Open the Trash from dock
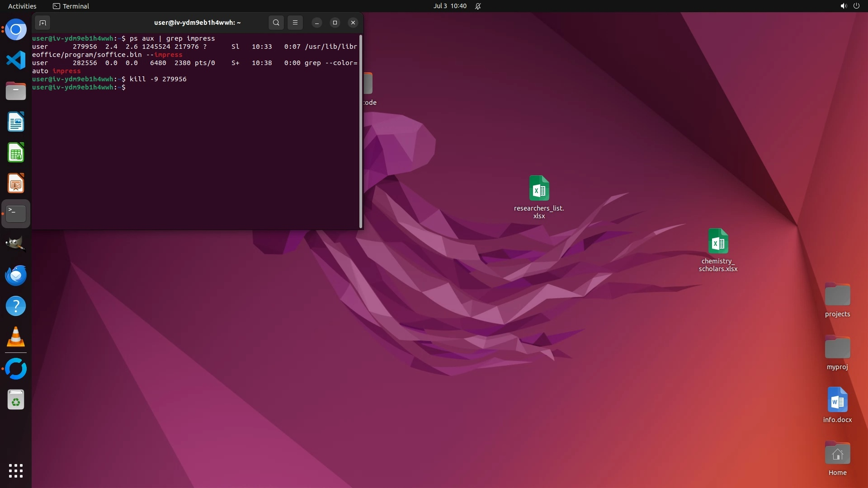Image resolution: width=868 pixels, height=488 pixels. pyautogui.click(x=16, y=400)
